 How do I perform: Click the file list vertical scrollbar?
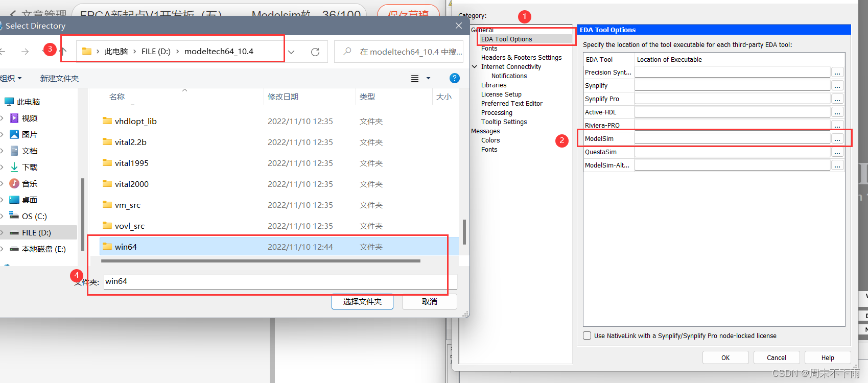click(x=464, y=232)
